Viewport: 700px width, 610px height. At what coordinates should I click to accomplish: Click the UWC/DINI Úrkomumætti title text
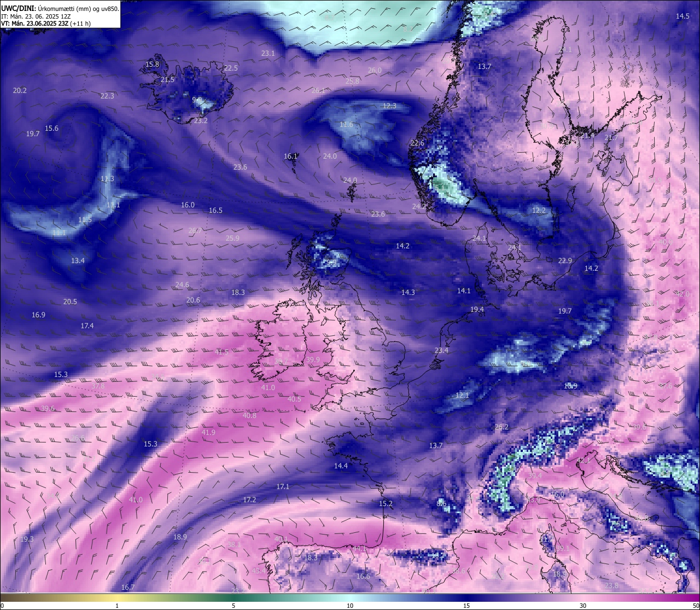[x=61, y=8]
